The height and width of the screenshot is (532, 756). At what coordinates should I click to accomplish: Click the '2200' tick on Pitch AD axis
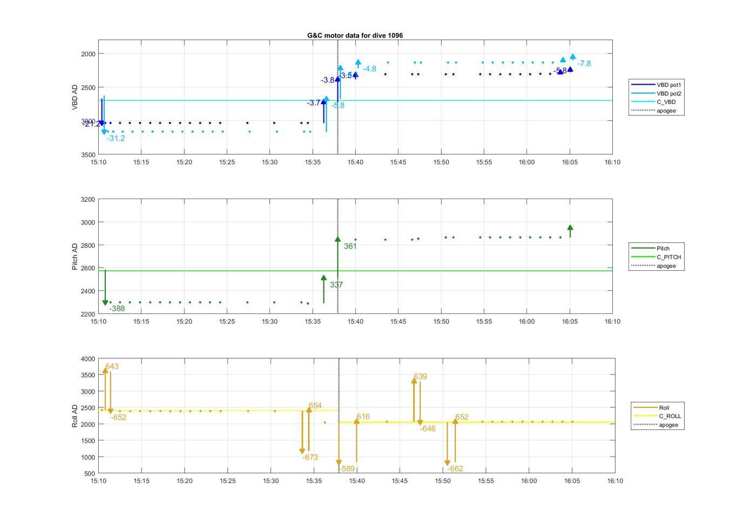coord(88,314)
